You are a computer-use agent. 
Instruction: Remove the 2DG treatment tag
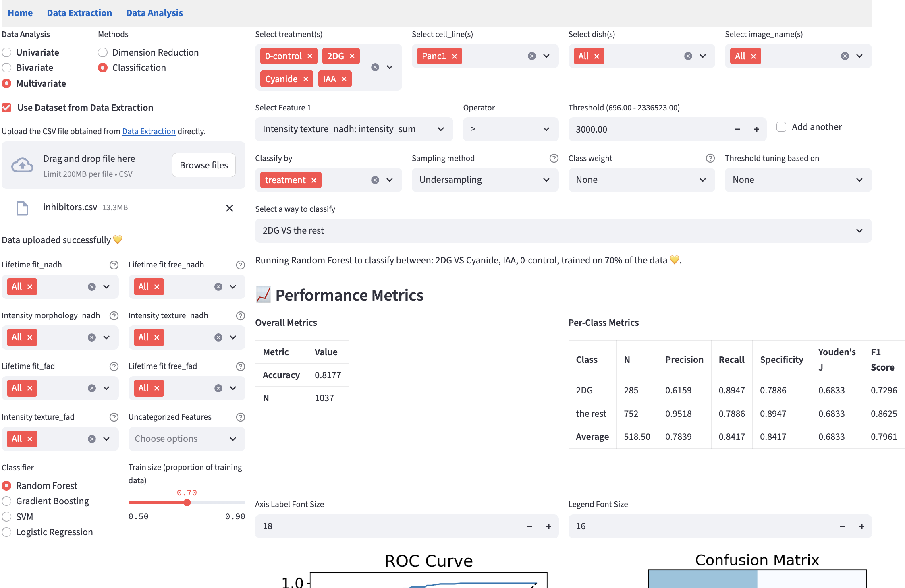tap(352, 56)
